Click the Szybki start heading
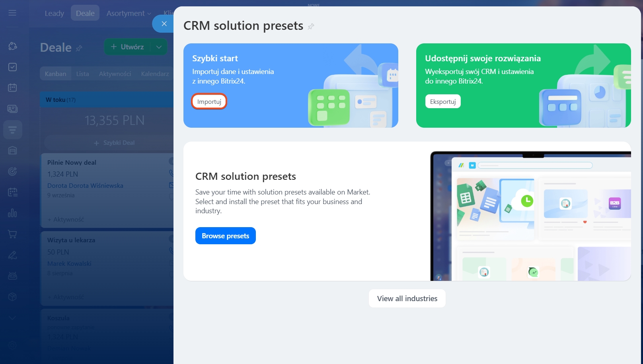This screenshot has height=364, width=643. click(215, 58)
